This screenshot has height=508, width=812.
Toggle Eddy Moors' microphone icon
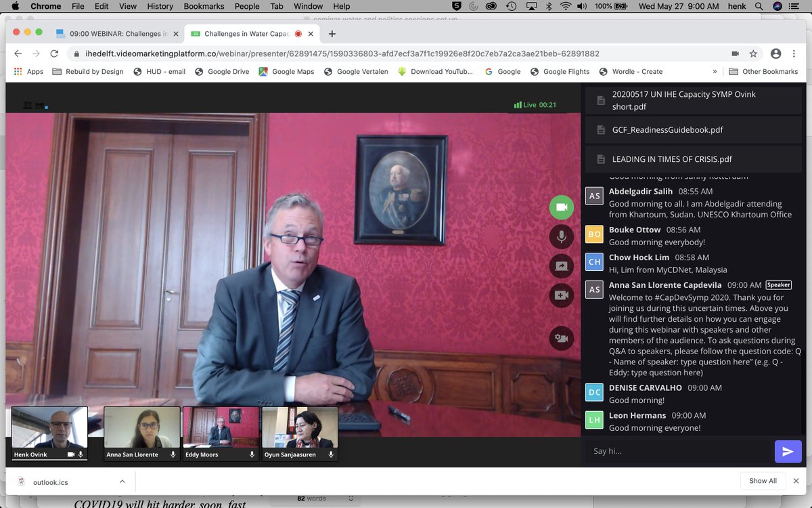click(252, 454)
